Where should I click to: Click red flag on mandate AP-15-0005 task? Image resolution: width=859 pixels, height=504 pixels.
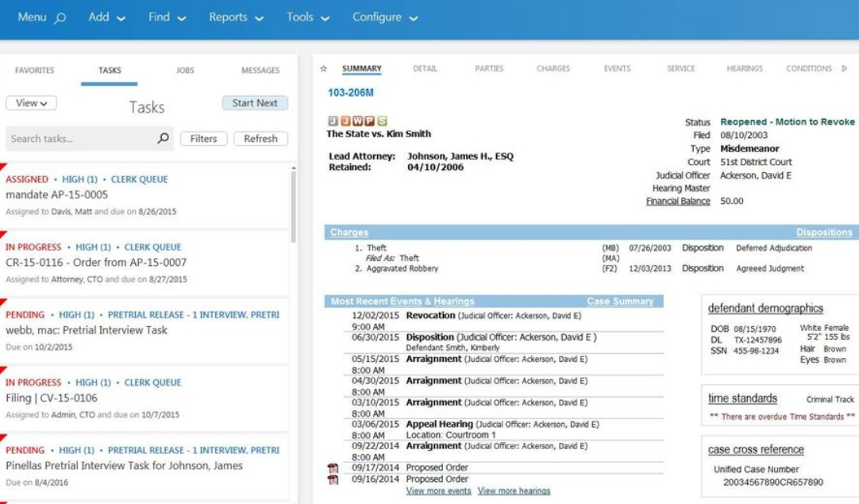pos(2,167)
